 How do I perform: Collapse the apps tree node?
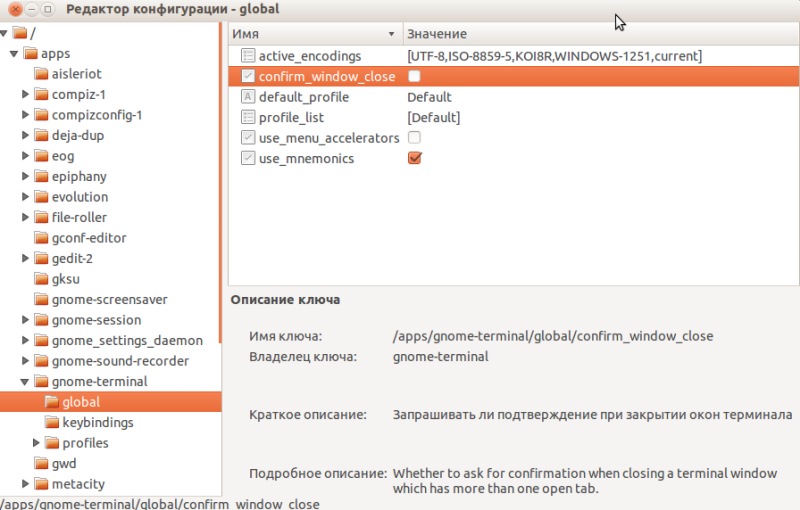pyautogui.click(x=14, y=54)
